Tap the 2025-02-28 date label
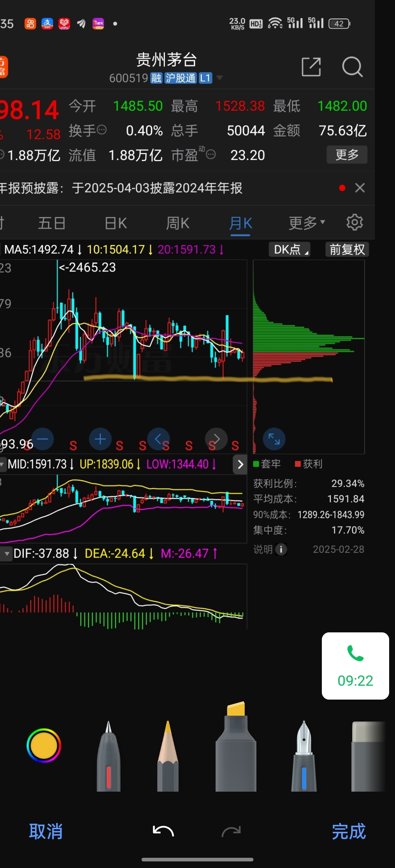The width and height of the screenshot is (395, 868). click(x=339, y=549)
